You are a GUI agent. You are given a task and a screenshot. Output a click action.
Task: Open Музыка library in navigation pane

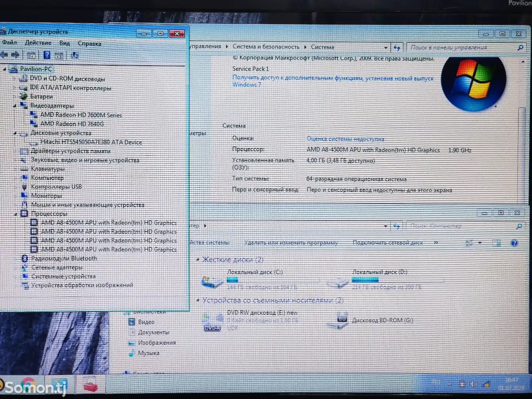click(x=148, y=353)
